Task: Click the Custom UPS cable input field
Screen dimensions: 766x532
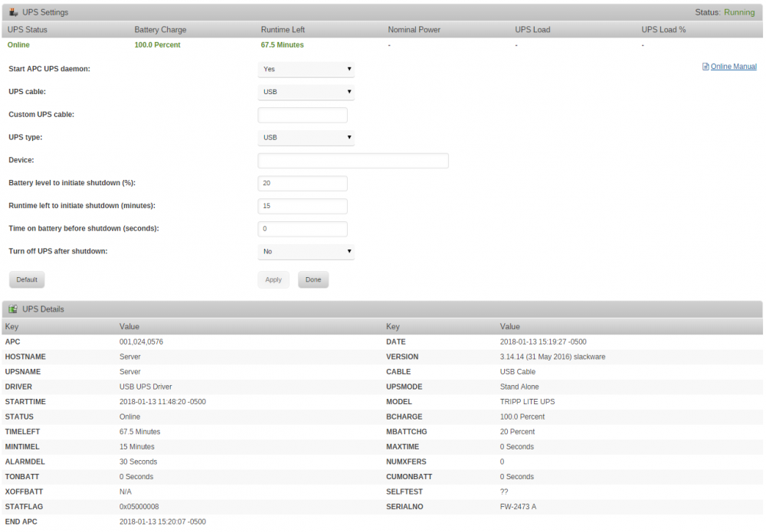Action: click(x=303, y=115)
